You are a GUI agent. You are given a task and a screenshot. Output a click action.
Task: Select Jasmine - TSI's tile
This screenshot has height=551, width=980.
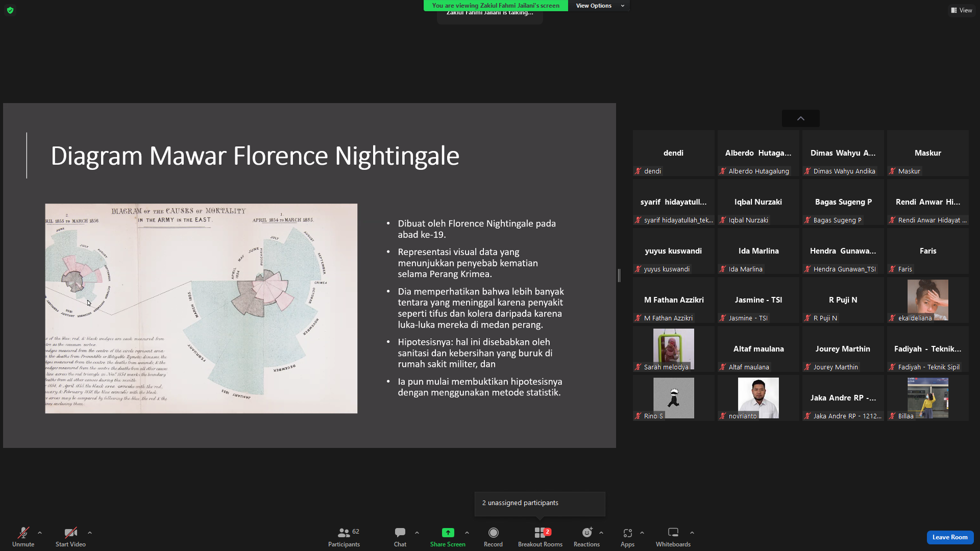[x=758, y=300]
